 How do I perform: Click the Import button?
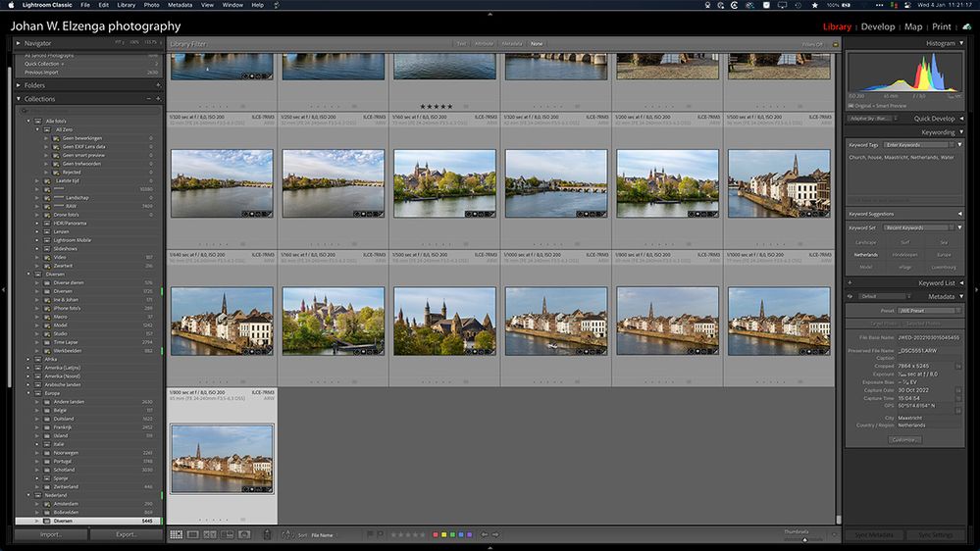50,534
